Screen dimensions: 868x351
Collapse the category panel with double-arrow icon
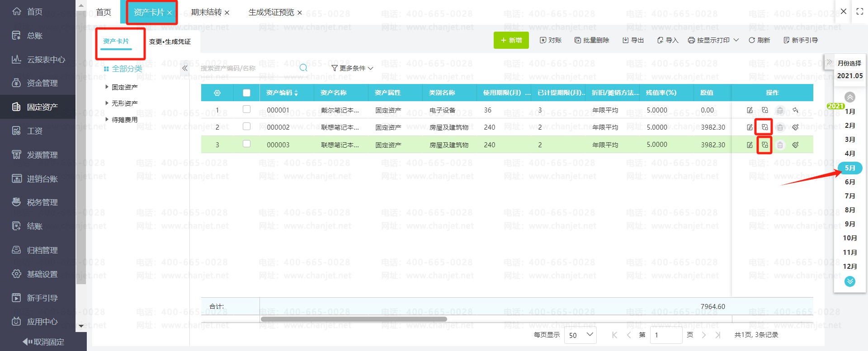point(184,68)
